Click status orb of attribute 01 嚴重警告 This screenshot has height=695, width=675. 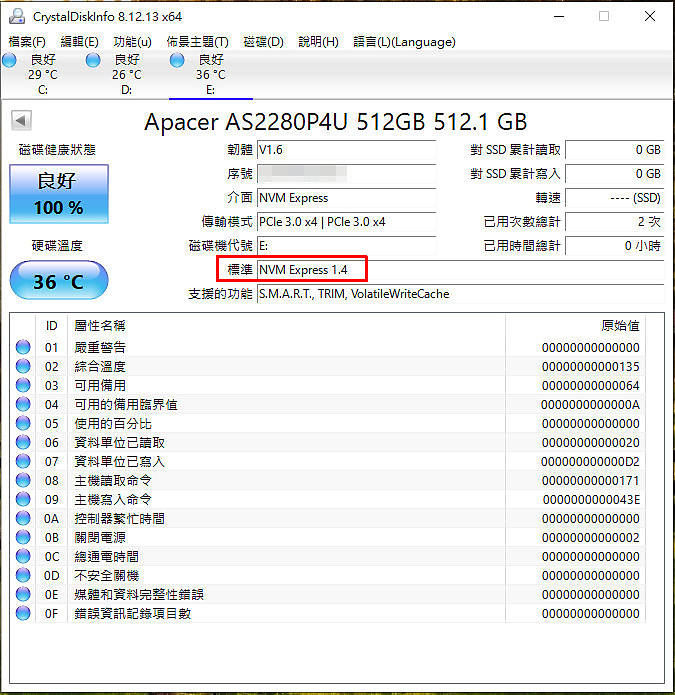click(x=23, y=347)
